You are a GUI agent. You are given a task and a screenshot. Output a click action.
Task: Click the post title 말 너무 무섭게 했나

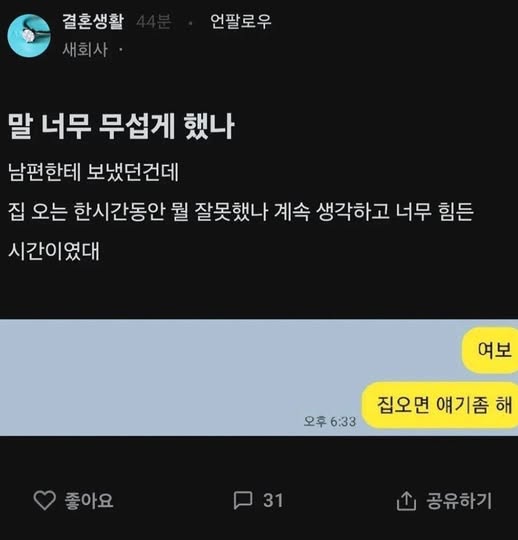(121, 126)
